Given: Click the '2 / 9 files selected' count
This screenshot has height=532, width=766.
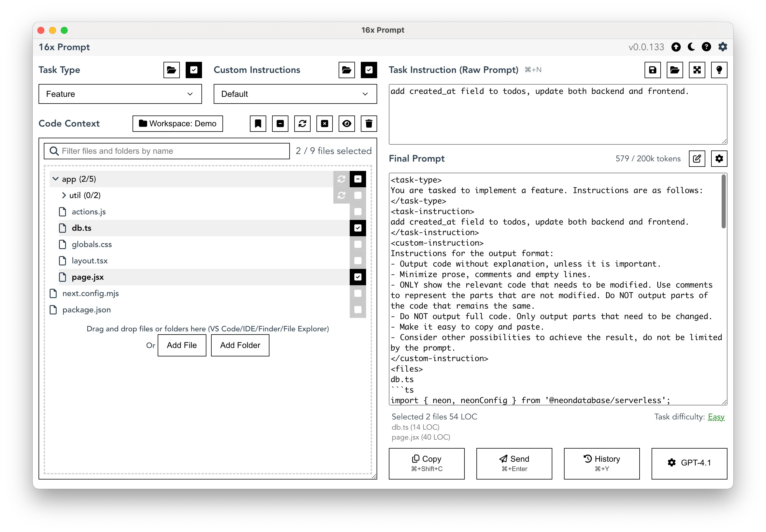Looking at the screenshot, I should (x=334, y=151).
